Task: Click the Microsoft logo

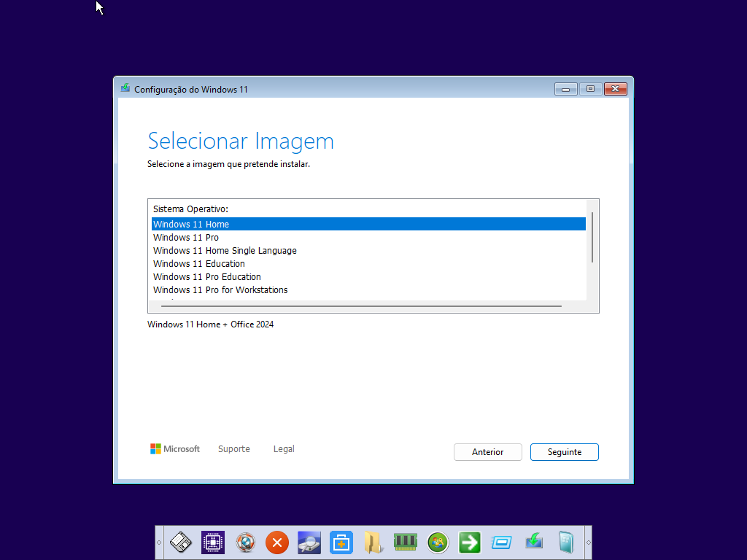Action: pyautogui.click(x=175, y=448)
